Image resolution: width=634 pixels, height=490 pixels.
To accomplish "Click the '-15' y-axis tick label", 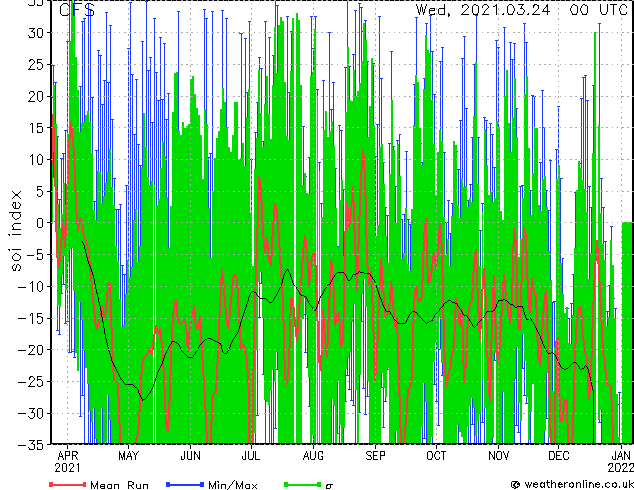I will (x=31, y=318).
